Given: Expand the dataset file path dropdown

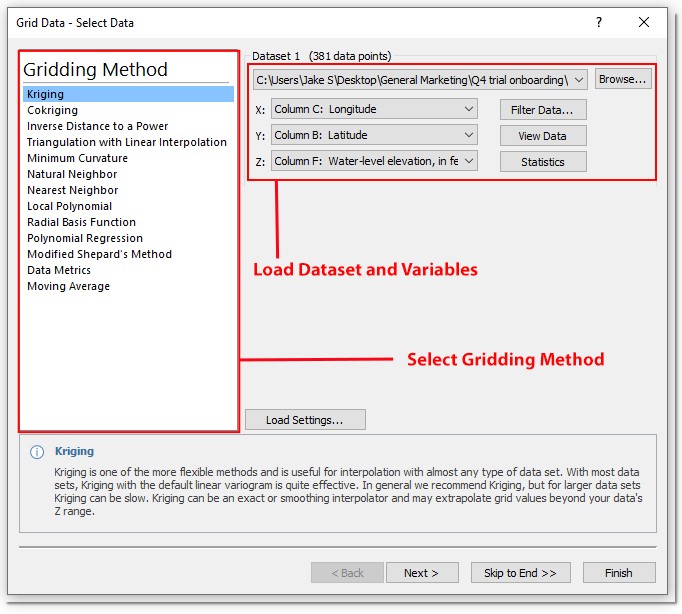Looking at the screenshot, I should point(580,80).
